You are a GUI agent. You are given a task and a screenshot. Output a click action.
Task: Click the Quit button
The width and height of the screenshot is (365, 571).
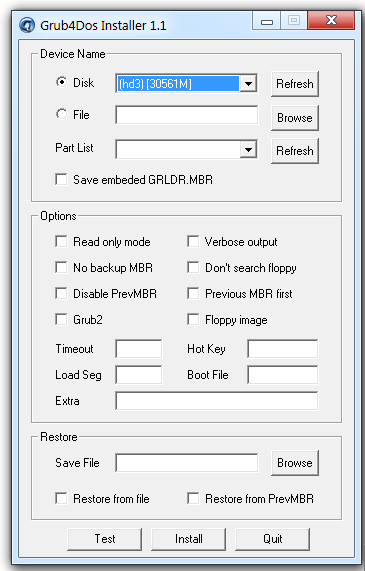click(272, 539)
